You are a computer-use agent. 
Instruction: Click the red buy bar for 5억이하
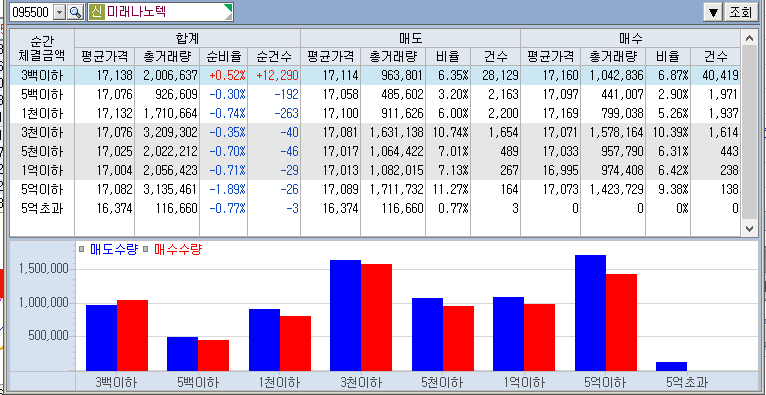tap(621, 323)
